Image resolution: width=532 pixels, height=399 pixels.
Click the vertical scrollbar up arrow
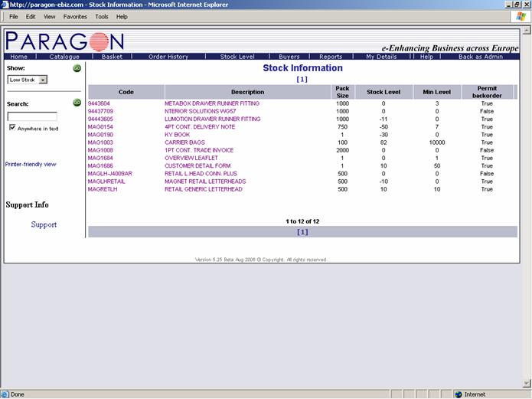(x=527, y=30)
